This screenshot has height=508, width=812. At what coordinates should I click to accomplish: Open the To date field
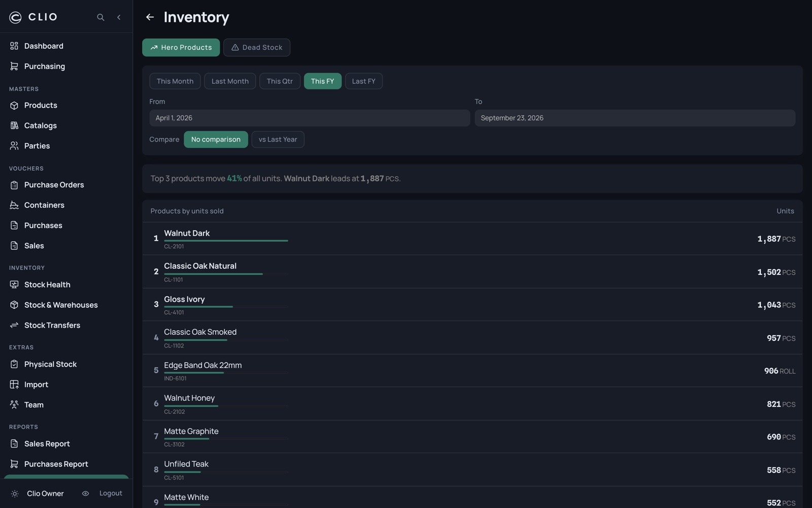tap(635, 118)
